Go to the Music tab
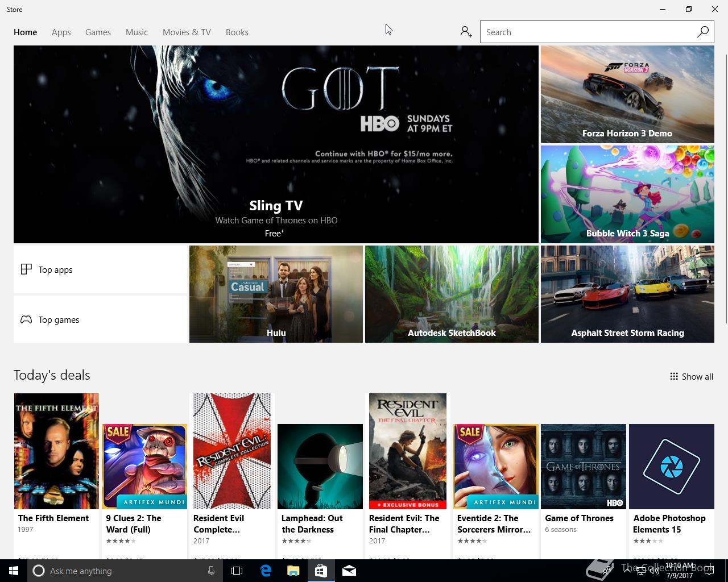This screenshot has width=728, height=582. (136, 32)
